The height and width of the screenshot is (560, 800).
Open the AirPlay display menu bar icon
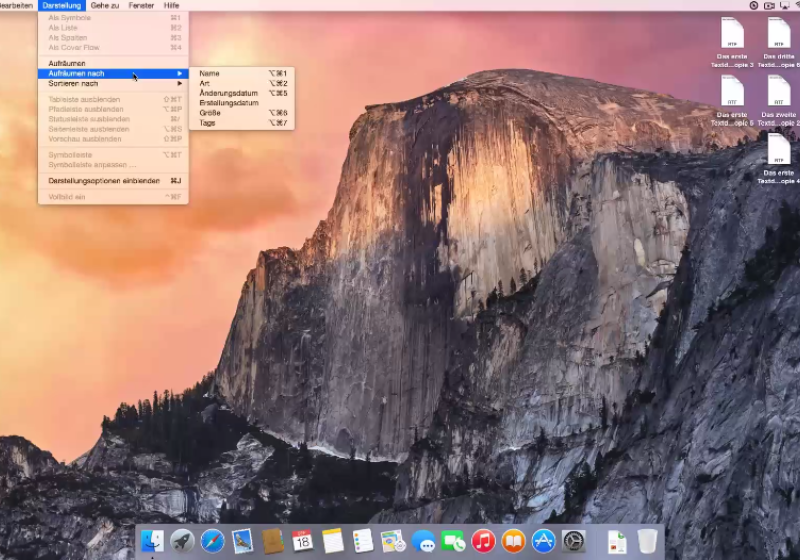coord(784,6)
